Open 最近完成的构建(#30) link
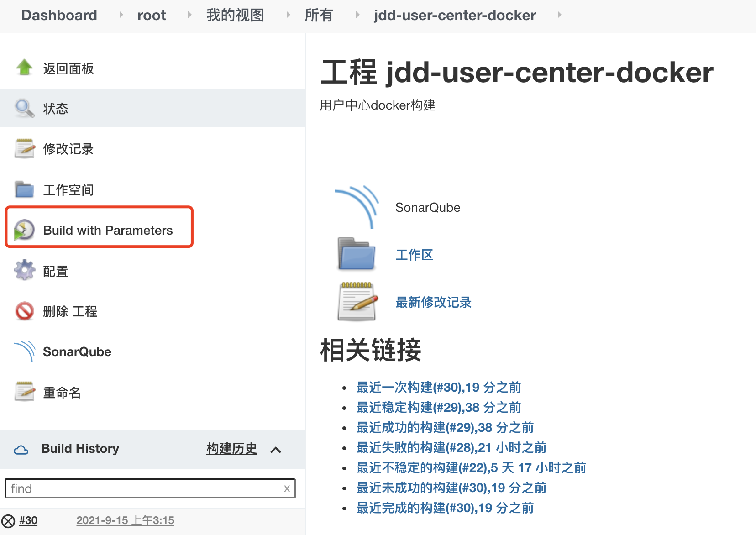 tap(445, 508)
